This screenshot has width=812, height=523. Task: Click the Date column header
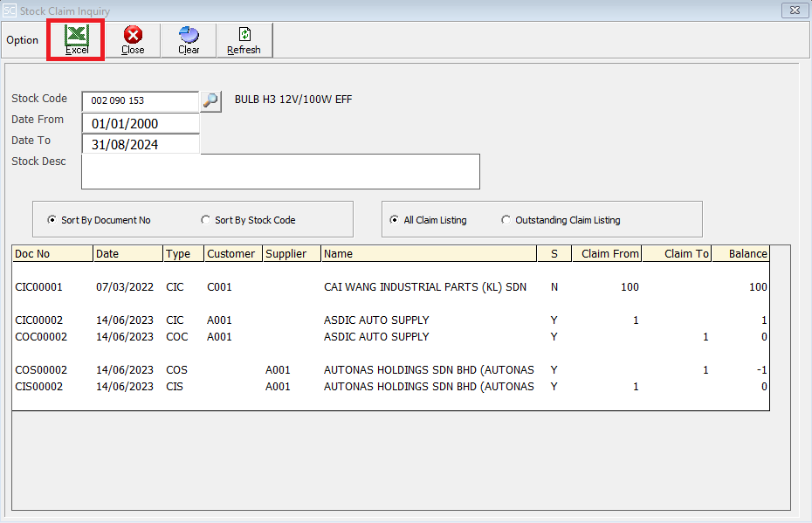(127, 254)
